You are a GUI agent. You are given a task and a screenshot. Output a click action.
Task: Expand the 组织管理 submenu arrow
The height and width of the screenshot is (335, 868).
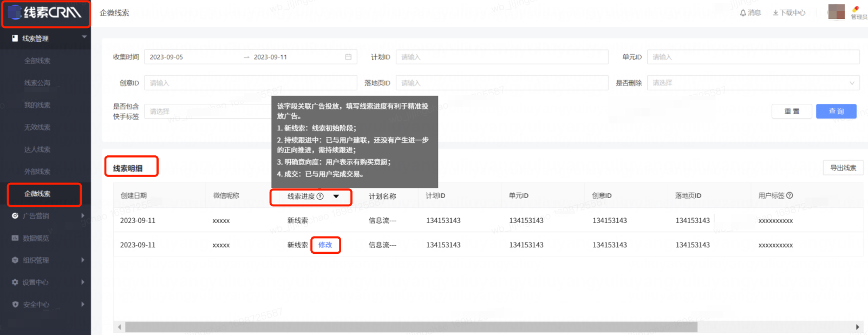(83, 260)
